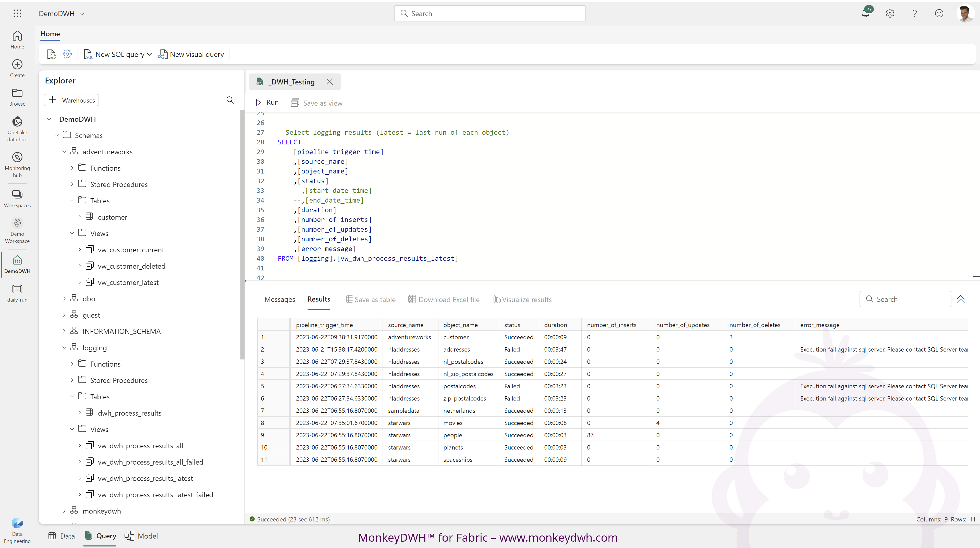
Task: Open the app launcher waffle icon
Action: click(17, 13)
